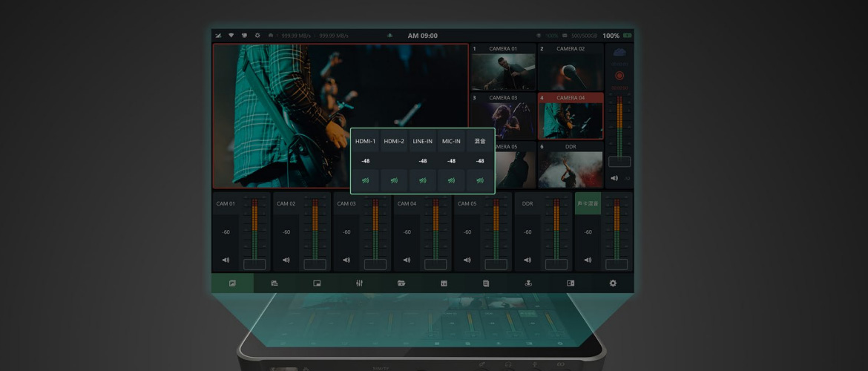
Task: Open the picture-in-picture tab
Action: (x=317, y=283)
